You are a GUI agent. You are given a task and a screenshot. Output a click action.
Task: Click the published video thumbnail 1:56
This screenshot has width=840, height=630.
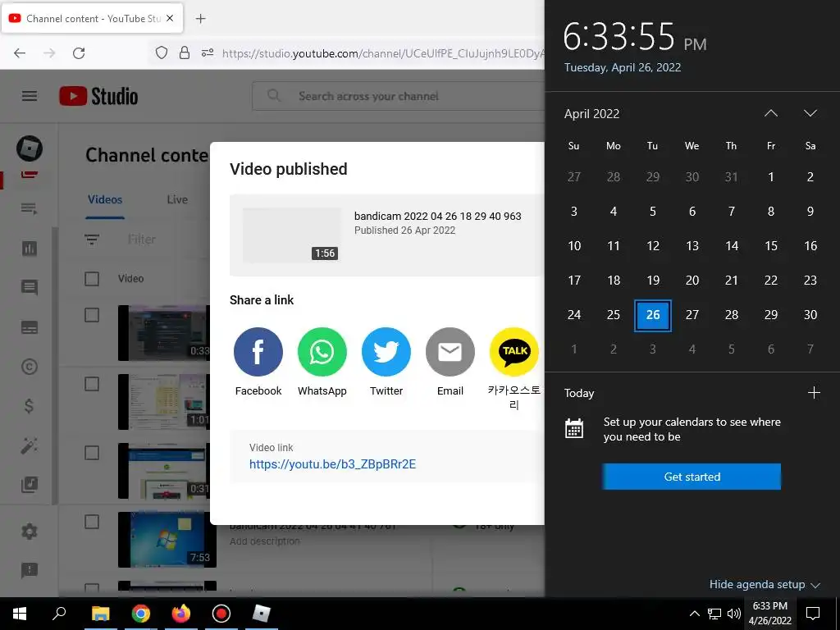click(292, 235)
